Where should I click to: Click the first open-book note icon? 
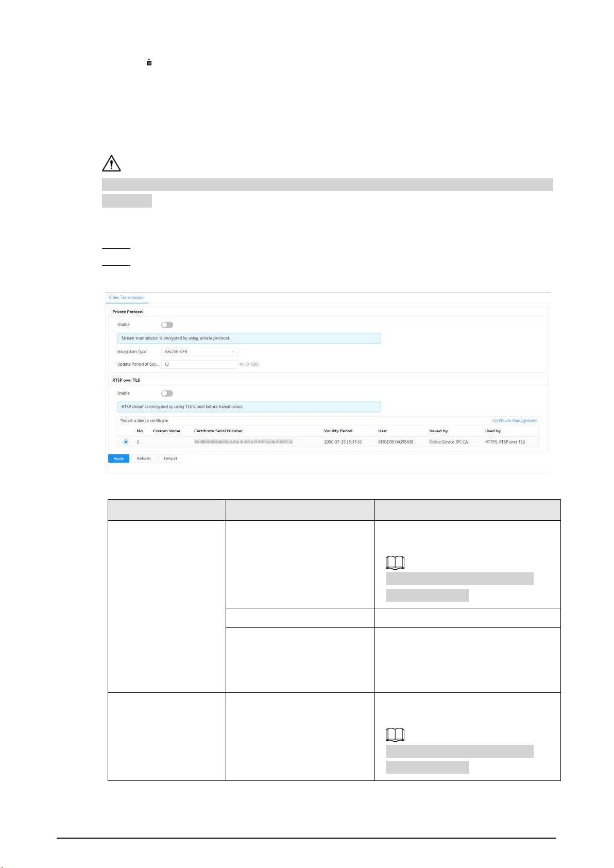(395, 563)
